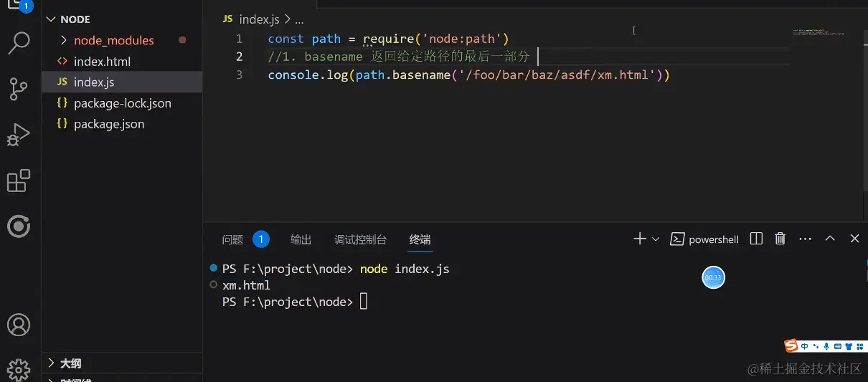Create a new terminal with plus icon
This screenshot has height=382, width=868.
639,239
